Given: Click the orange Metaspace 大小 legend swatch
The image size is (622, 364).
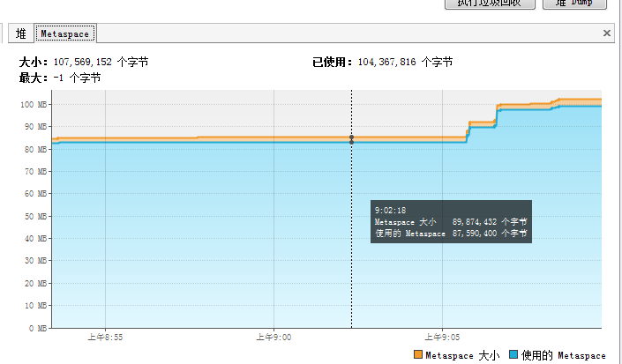Looking at the screenshot, I should 417,354.
